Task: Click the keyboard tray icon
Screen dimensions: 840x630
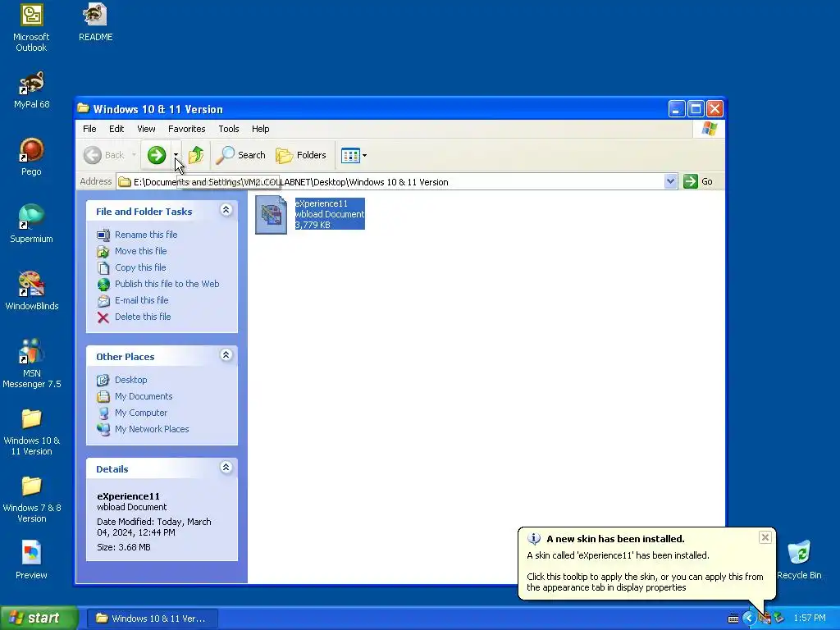Action: point(733,619)
